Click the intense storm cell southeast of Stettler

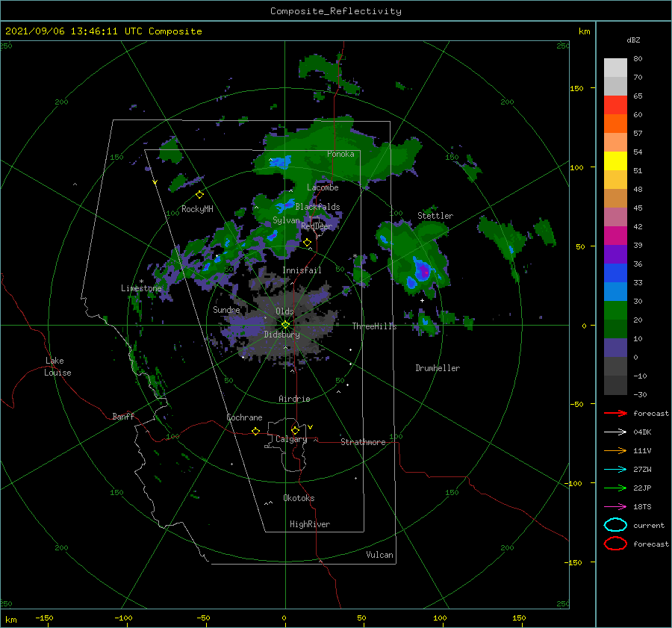pyautogui.click(x=423, y=271)
